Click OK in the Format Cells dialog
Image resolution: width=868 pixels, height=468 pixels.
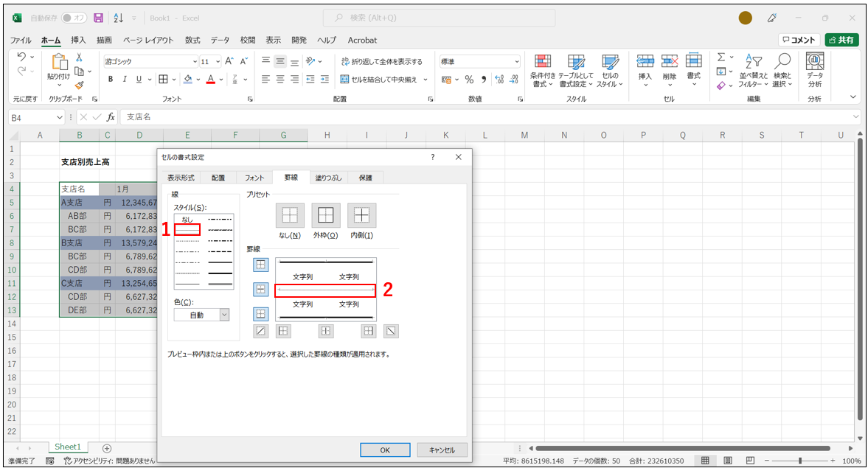coord(385,450)
